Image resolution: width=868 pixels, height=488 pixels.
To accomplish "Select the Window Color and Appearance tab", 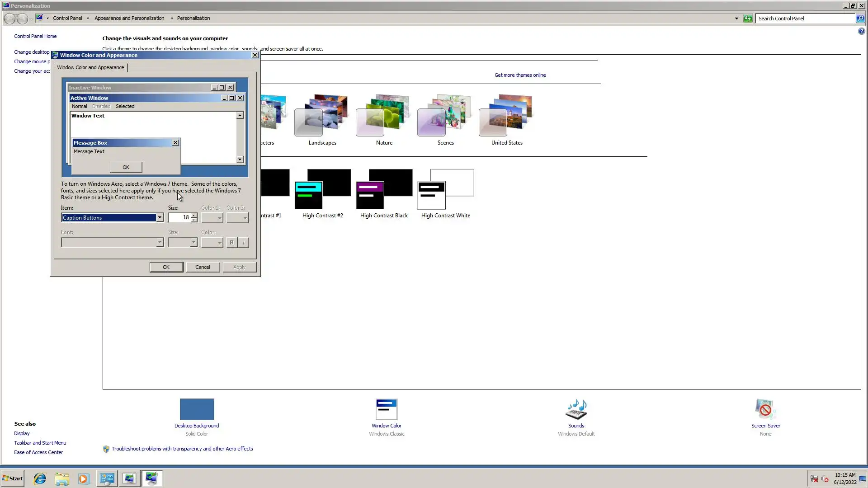I will pyautogui.click(x=90, y=67).
